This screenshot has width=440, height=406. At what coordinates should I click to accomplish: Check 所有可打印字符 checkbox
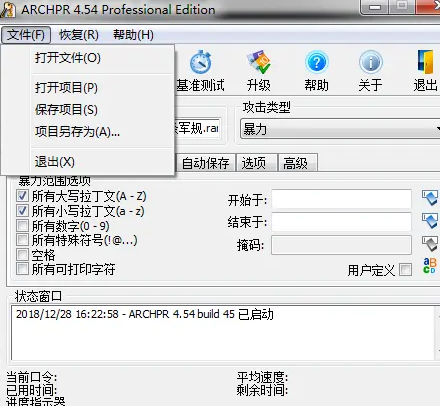pyautogui.click(x=22, y=268)
